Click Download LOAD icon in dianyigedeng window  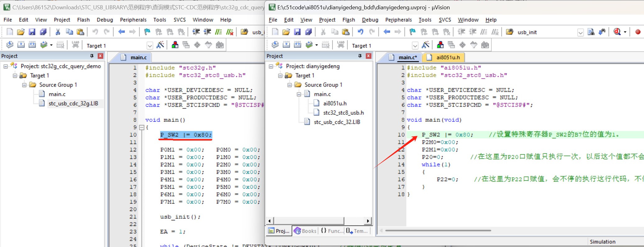coord(341,45)
